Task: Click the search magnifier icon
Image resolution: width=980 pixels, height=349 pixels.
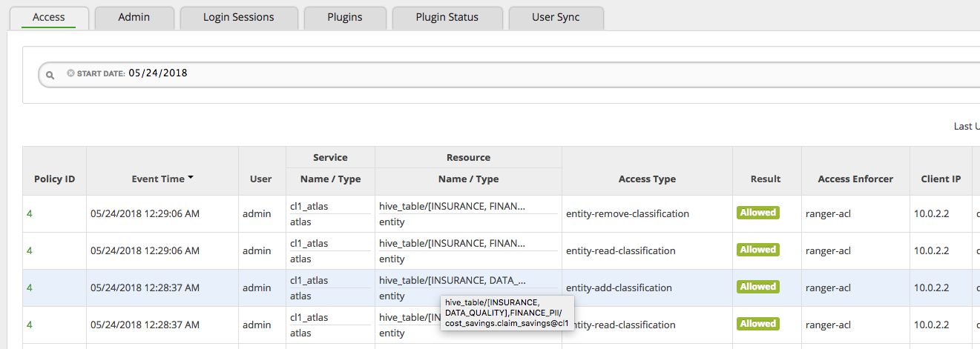Action: pos(50,75)
